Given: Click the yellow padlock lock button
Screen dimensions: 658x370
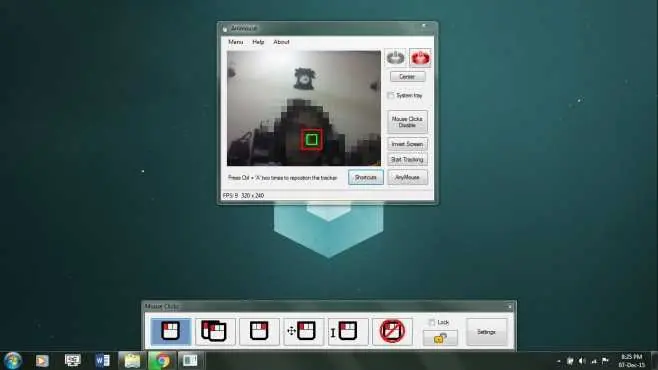Looking at the screenshot, I should (440, 338).
